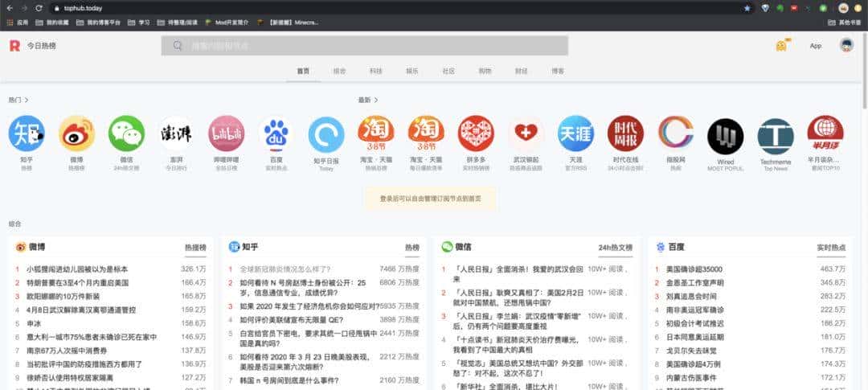Viewport: 868px width, 390px height.
Task: Open the 武汉 red heart cross icon
Action: click(526, 133)
